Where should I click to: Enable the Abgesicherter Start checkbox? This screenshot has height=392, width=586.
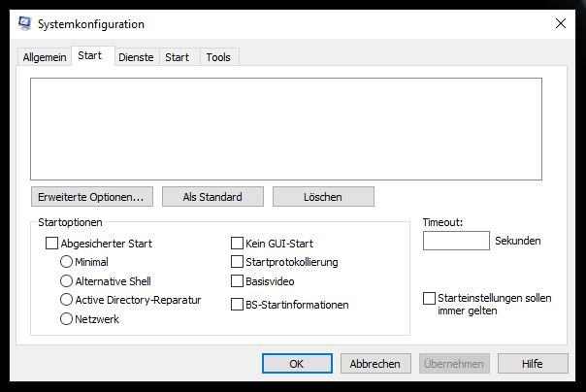[x=51, y=244]
